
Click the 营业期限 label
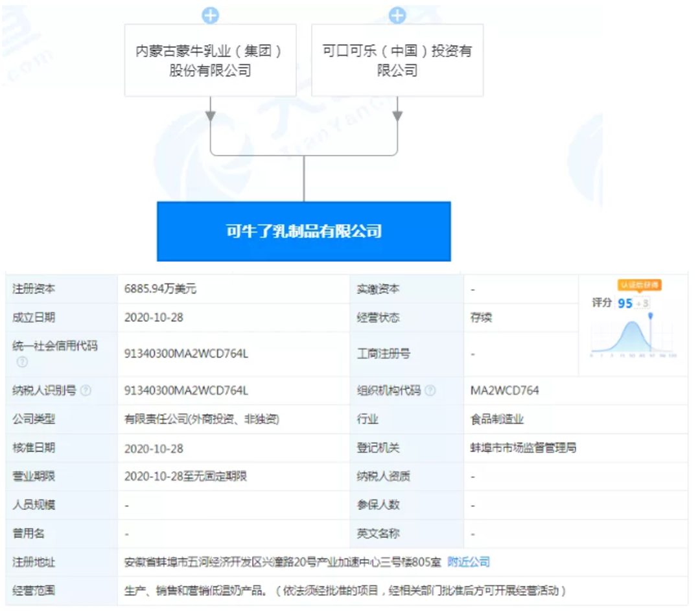[34, 476]
